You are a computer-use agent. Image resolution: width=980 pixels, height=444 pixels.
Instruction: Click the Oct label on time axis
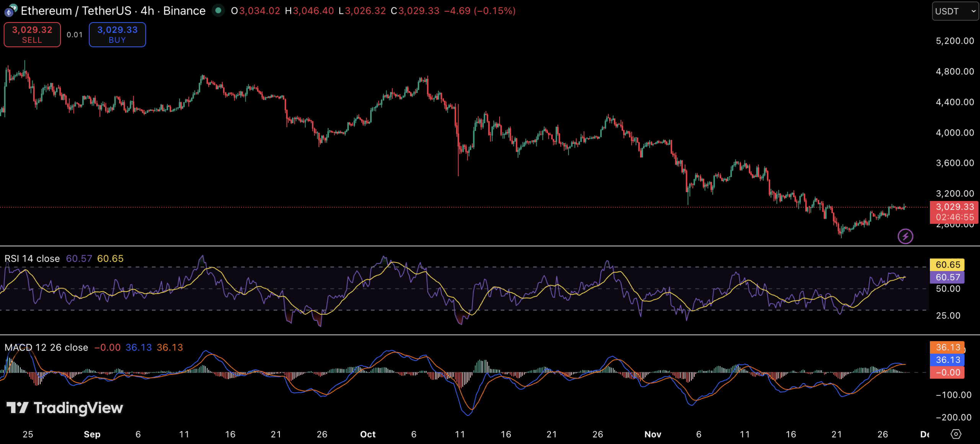(x=367, y=434)
